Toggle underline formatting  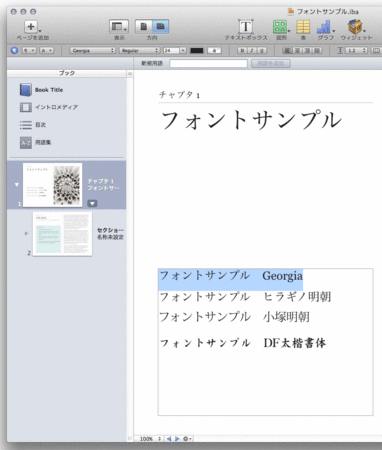coord(262,50)
